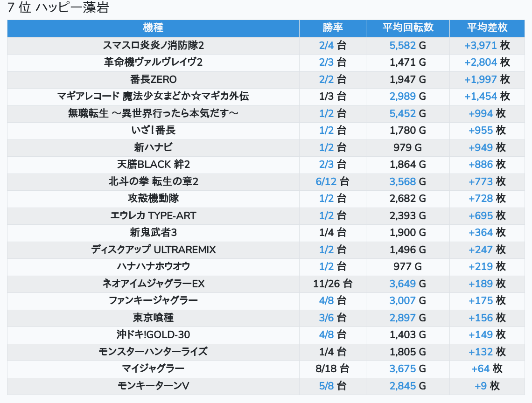
Task: Click the 5/8 win rate for モンキーターンV
Action: 327,386
